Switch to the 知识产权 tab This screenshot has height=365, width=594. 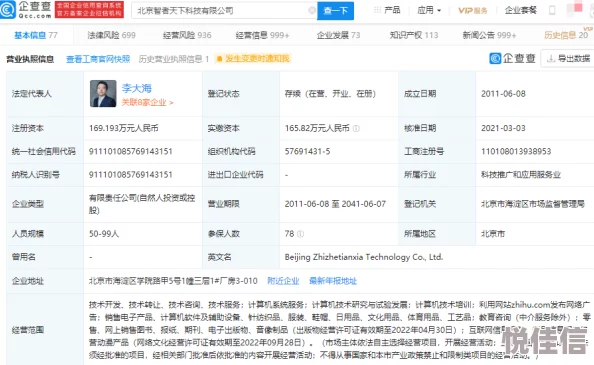pyautogui.click(x=414, y=35)
